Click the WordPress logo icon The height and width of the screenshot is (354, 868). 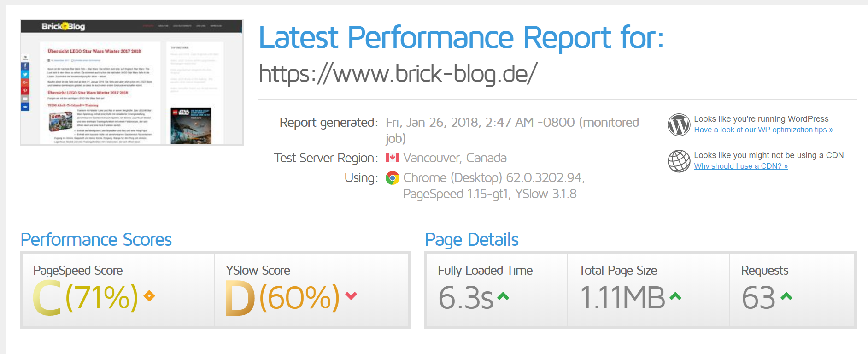click(679, 125)
